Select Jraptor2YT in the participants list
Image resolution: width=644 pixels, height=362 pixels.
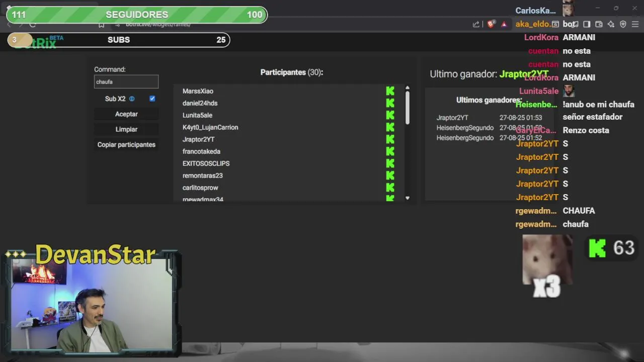[x=198, y=139]
